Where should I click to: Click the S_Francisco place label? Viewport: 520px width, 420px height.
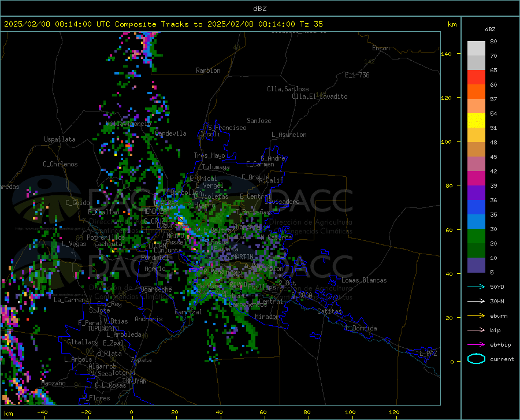point(228,128)
